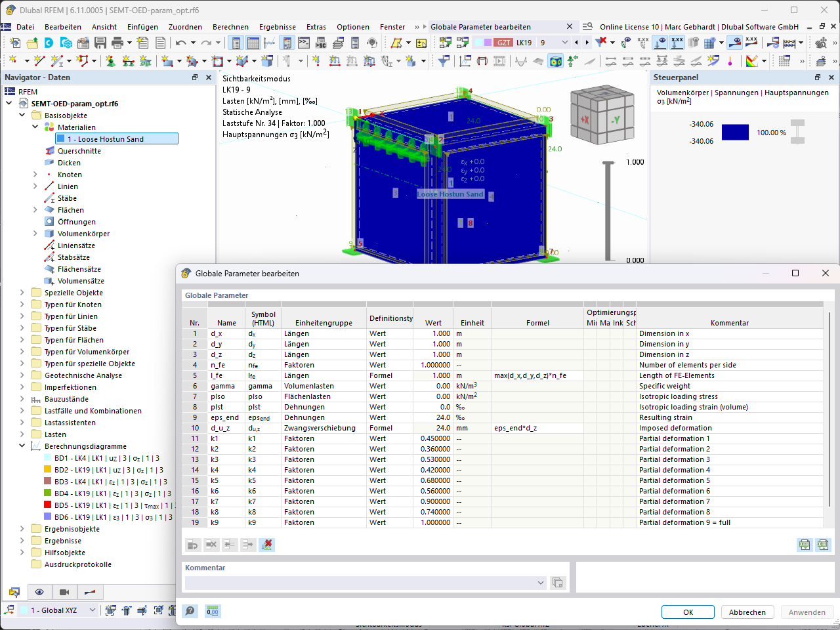Confirm the dialog with OK

[x=688, y=612]
